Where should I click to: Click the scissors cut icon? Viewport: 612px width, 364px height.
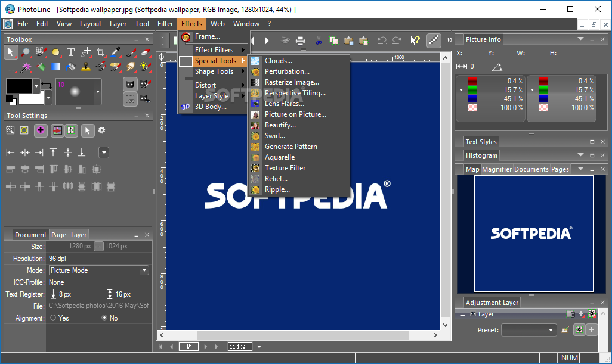[x=319, y=41]
